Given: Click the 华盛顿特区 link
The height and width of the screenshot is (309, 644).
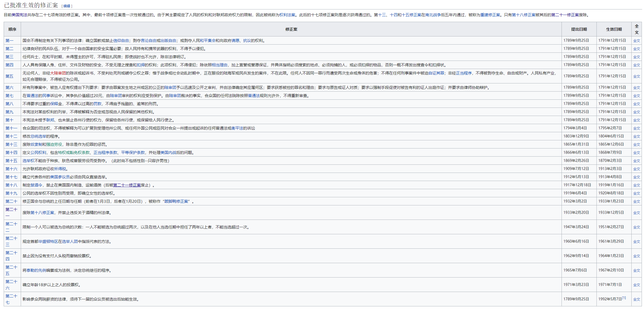Looking at the screenshot, I should [48, 242].
